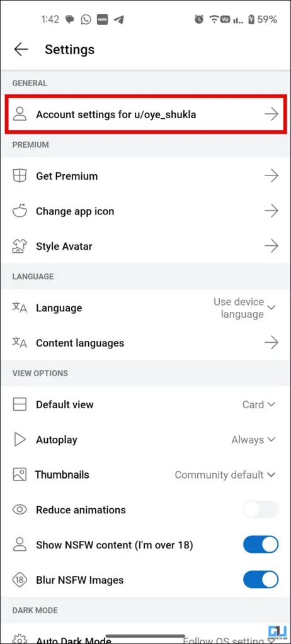Open the Change app icon option

coord(145,211)
